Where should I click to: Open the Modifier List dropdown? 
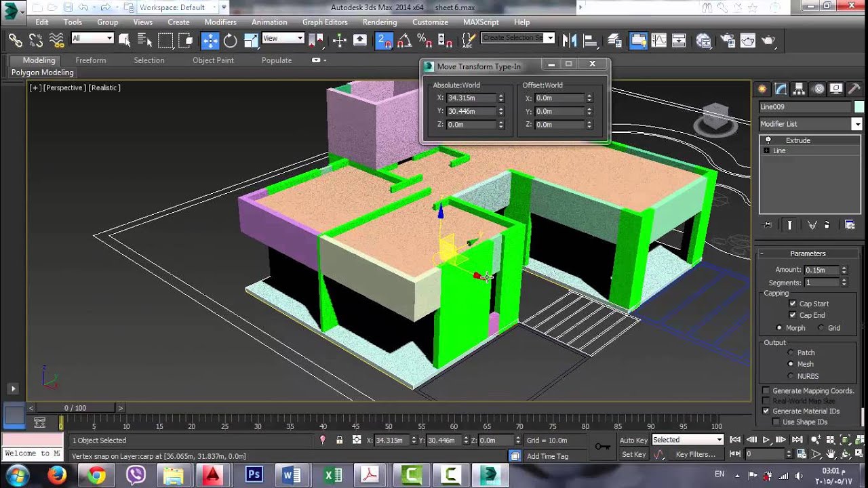[x=859, y=123]
